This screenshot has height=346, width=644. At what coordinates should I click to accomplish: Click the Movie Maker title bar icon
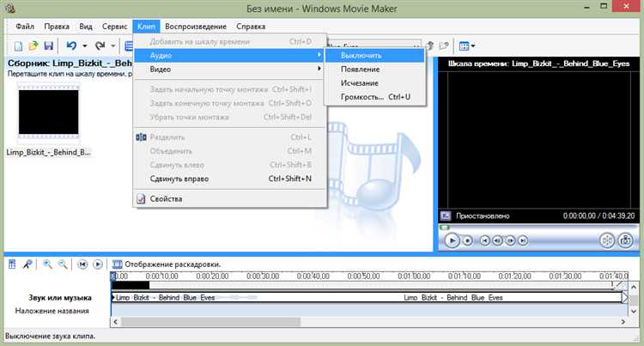click(10, 8)
